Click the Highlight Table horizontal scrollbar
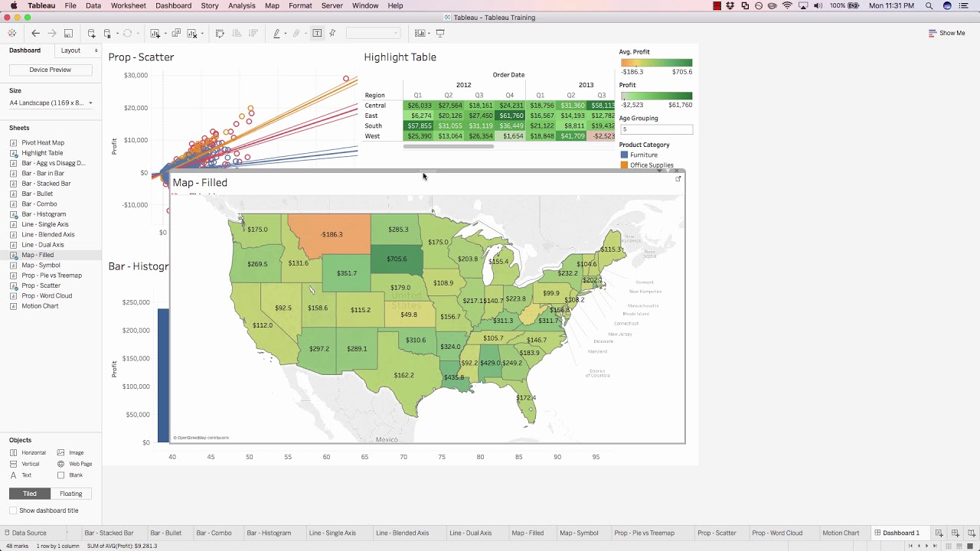This screenshot has height=551, width=980. click(x=449, y=146)
